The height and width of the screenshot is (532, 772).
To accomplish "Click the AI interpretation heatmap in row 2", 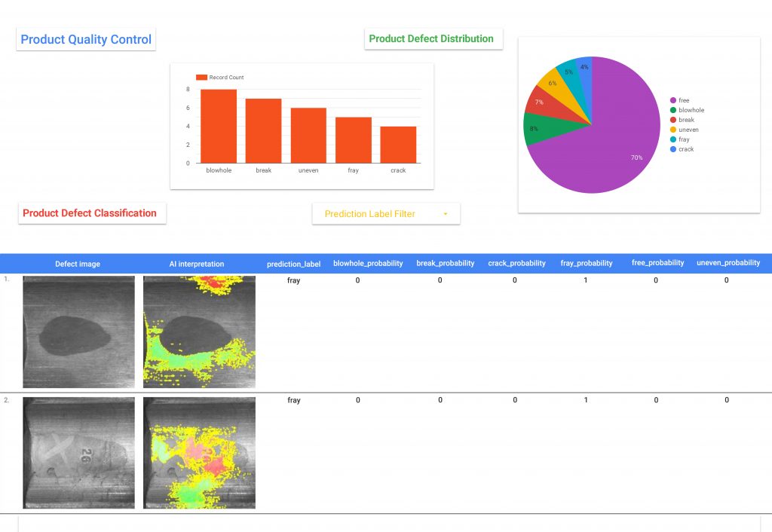I will pyautogui.click(x=199, y=452).
